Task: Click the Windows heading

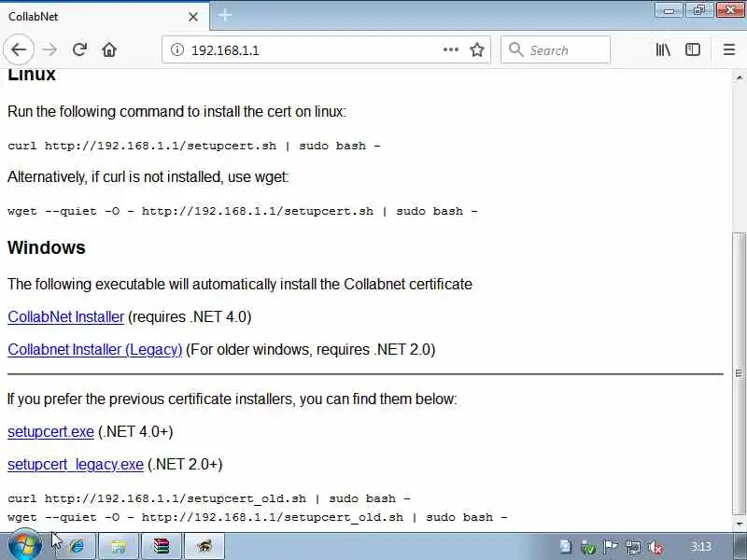Action: pyautogui.click(x=46, y=247)
